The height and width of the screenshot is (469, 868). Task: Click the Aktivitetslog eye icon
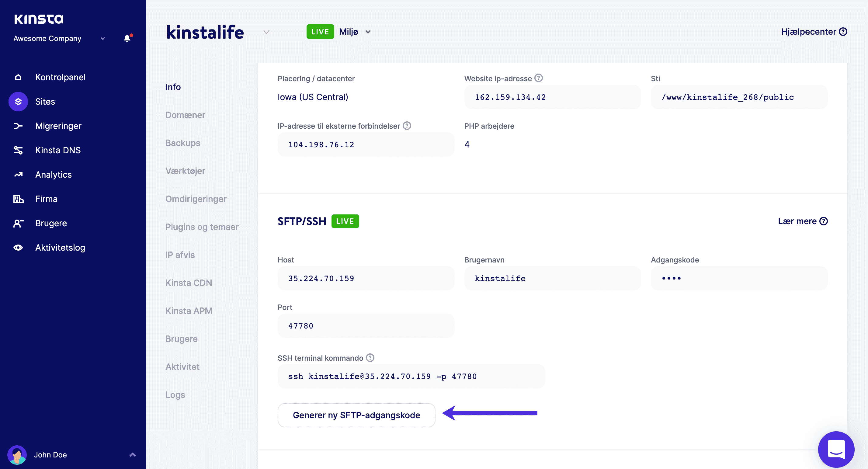(18, 248)
